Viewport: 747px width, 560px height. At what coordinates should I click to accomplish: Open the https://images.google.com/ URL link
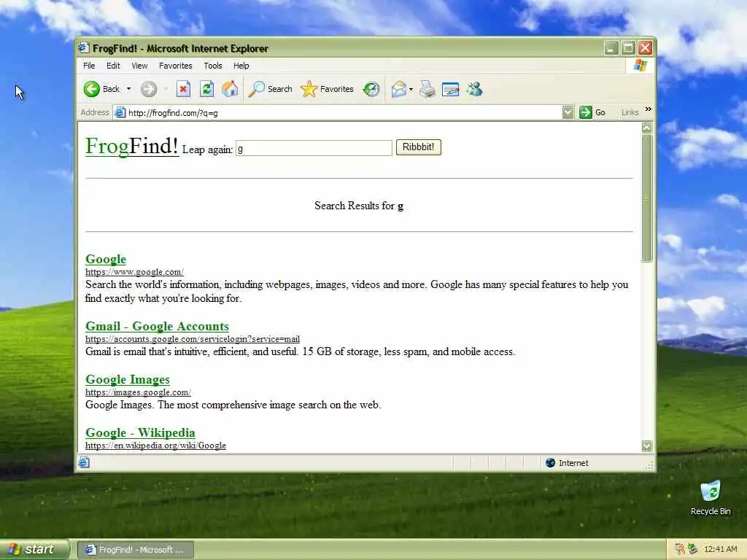[138, 392]
